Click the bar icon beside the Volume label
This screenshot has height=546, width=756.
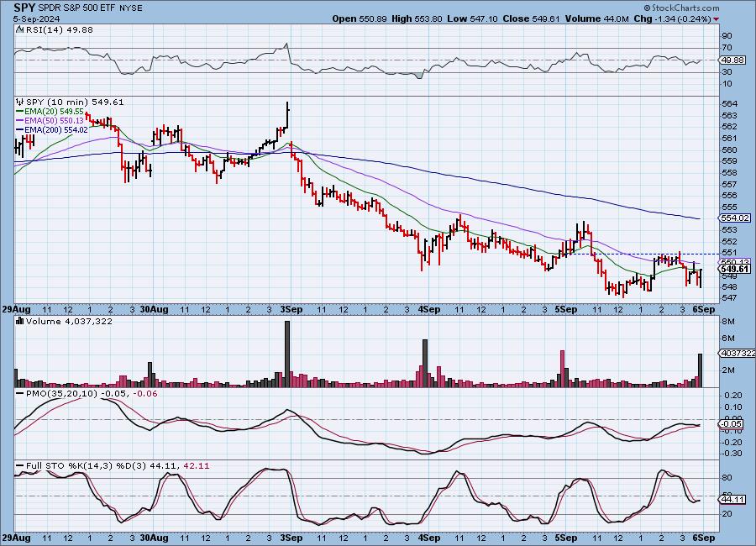point(20,321)
